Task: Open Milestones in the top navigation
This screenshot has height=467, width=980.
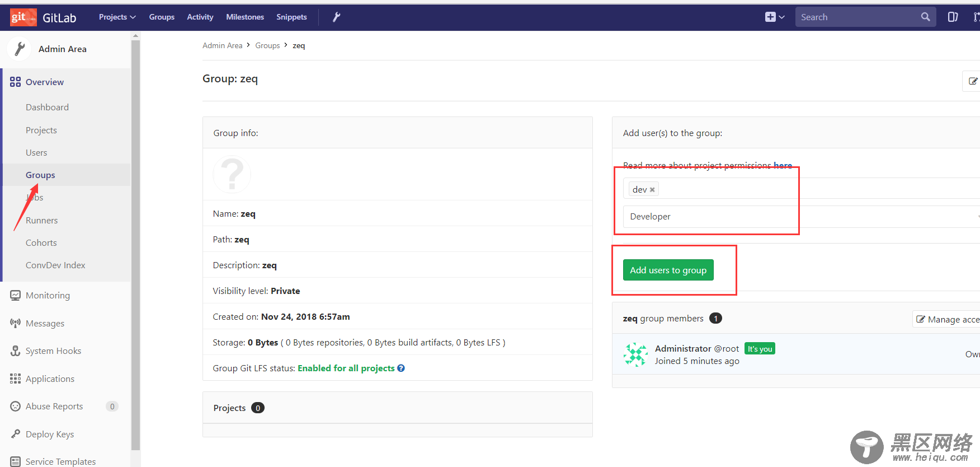Action: pos(245,17)
